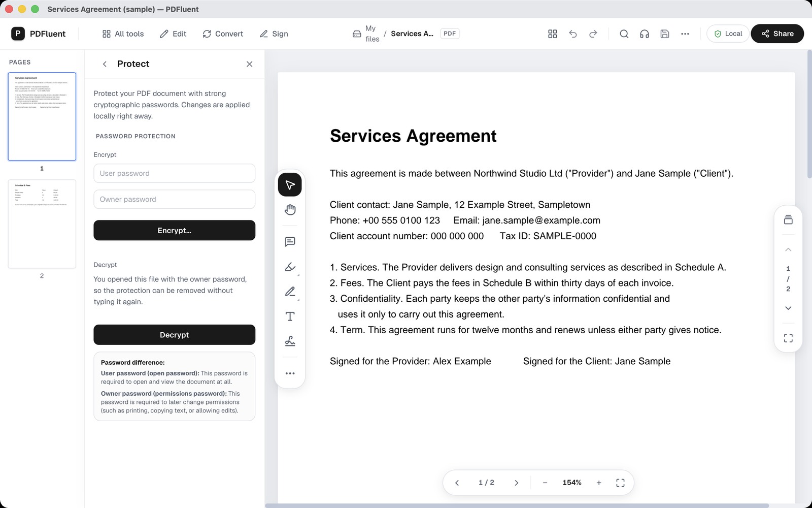The width and height of the screenshot is (812, 508).
Task: Click the Share button
Action: tap(777, 34)
